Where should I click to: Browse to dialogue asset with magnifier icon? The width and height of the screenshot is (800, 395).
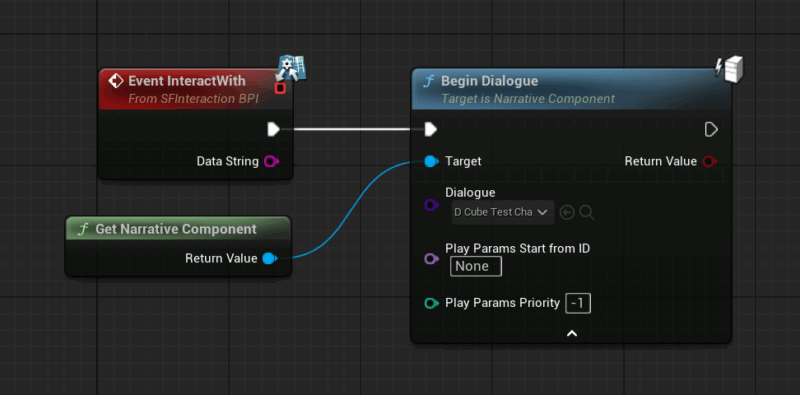pyautogui.click(x=587, y=212)
